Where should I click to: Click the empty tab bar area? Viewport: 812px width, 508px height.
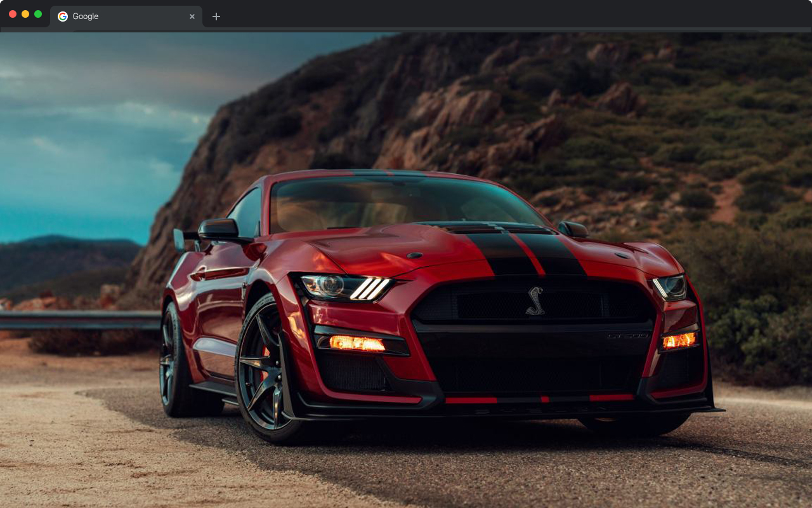click(444, 17)
